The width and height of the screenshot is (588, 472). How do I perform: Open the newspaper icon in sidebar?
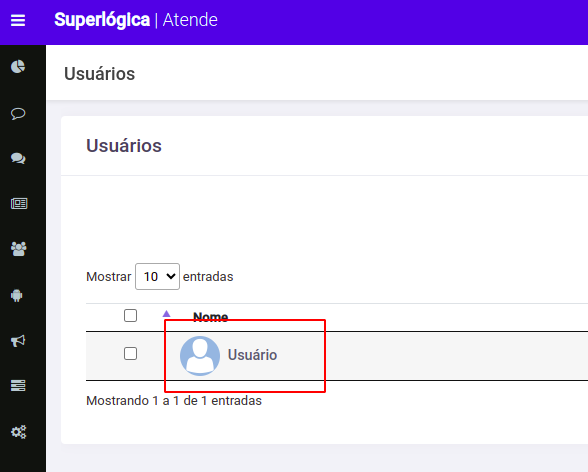click(19, 204)
